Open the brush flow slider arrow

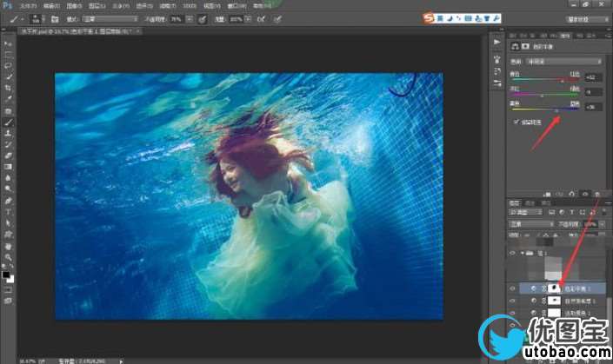tap(249, 19)
